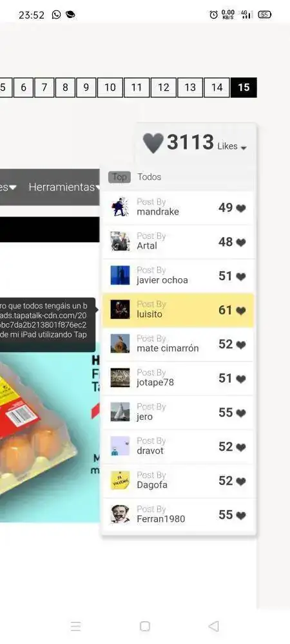
Task: Click the large heart icon beside 3113
Action: tap(153, 144)
